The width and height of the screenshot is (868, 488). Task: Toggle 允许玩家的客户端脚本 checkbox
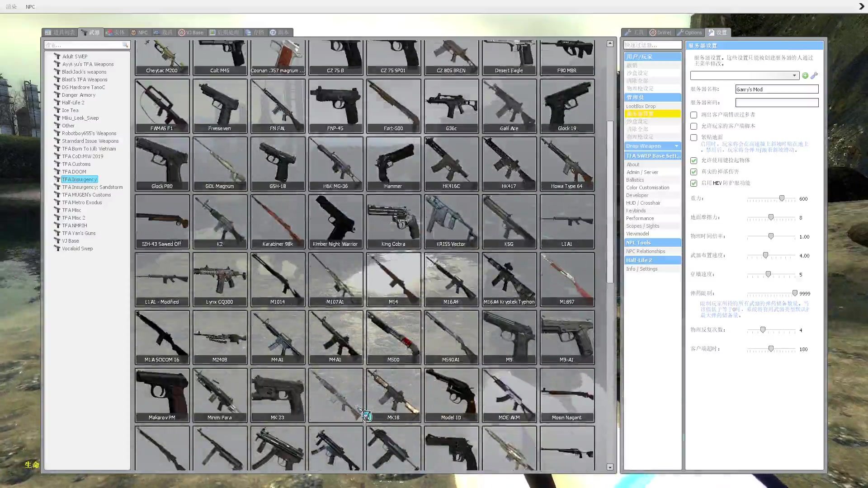[693, 126]
